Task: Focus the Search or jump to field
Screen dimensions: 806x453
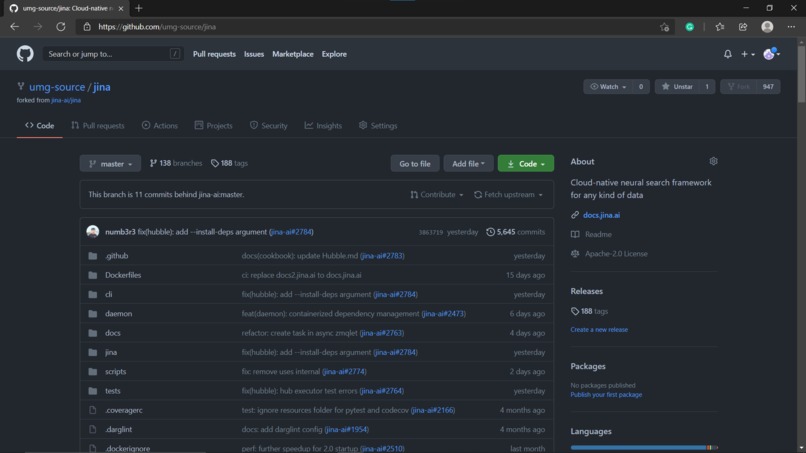Action: tap(112, 53)
